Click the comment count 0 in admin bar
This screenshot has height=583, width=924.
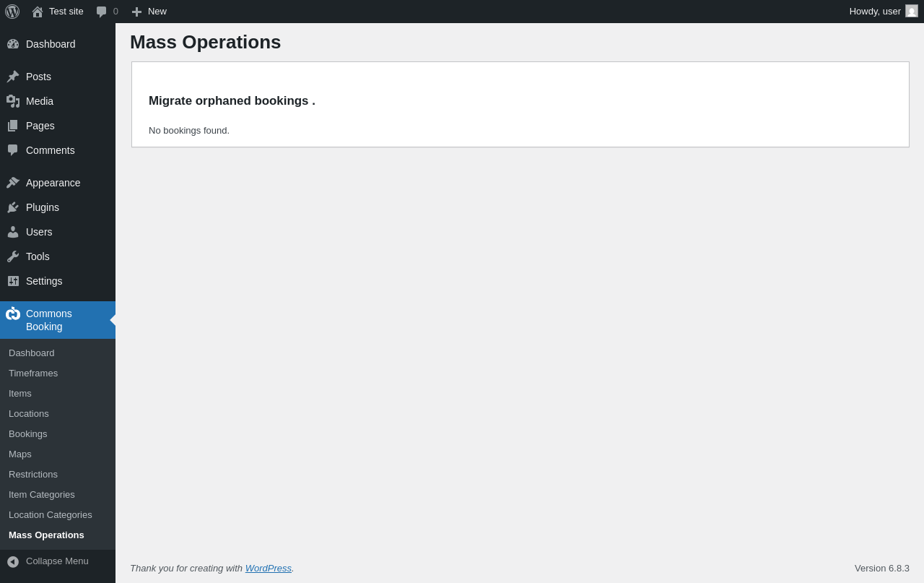pyautogui.click(x=115, y=12)
